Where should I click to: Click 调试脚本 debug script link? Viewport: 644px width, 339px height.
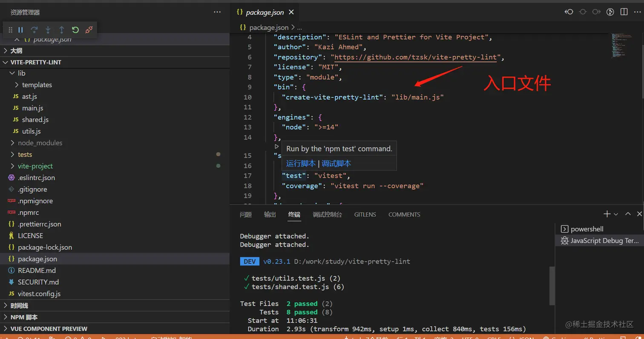point(336,164)
